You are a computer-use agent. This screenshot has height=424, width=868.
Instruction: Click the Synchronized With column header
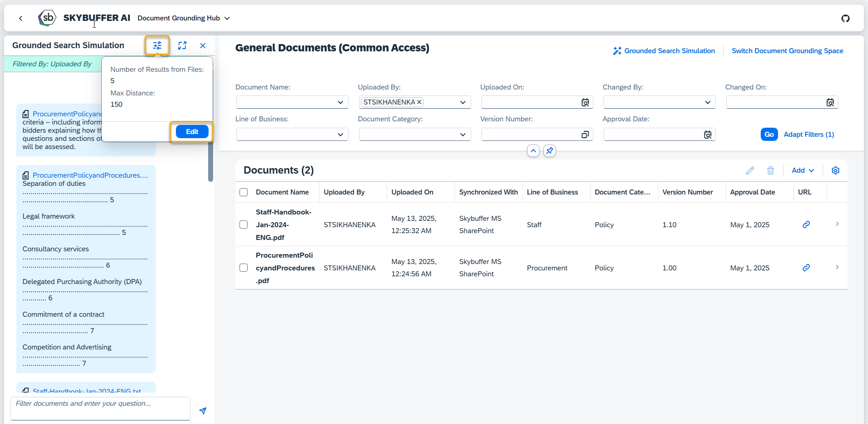tap(489, 192)
